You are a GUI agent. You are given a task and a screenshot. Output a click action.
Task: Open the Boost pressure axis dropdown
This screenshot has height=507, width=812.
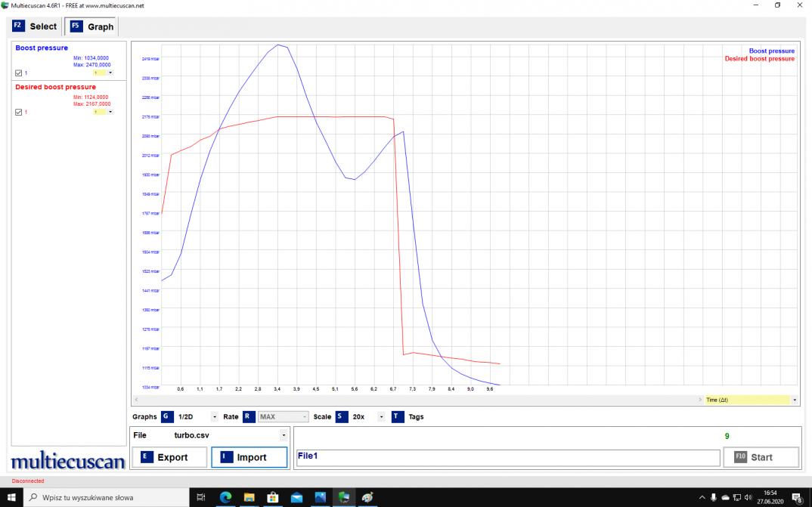[x=110, y=73]
